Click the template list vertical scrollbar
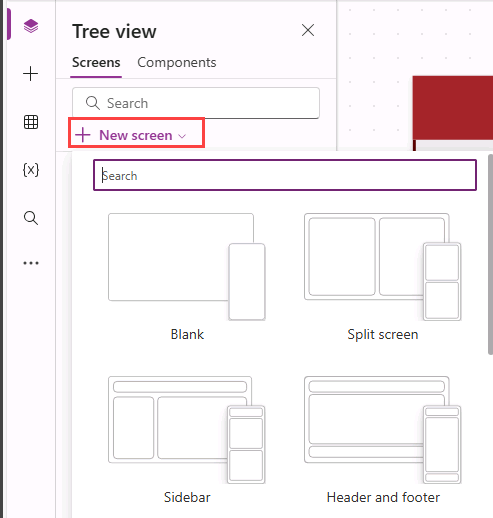This screenshot has height=518, width=493. [x=490, y=255]
